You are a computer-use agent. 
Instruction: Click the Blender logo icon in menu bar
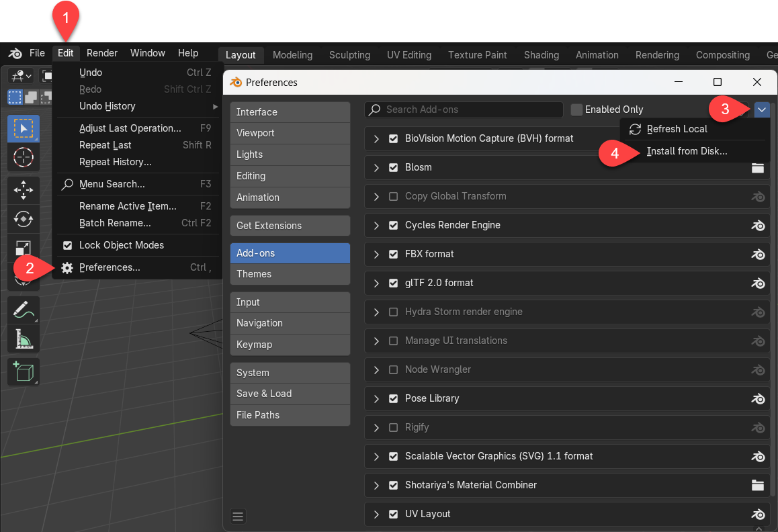click(15, 53)
